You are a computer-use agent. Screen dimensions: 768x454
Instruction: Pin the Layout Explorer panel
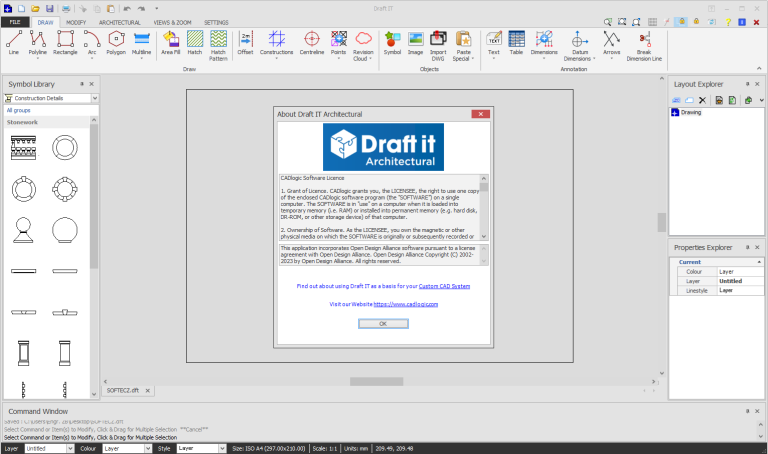pyautogui.click(x=747, y=84)
